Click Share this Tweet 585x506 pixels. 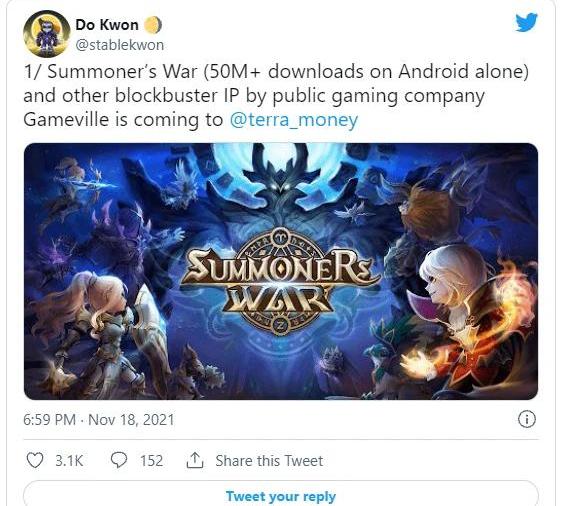[x=269, y=460]
